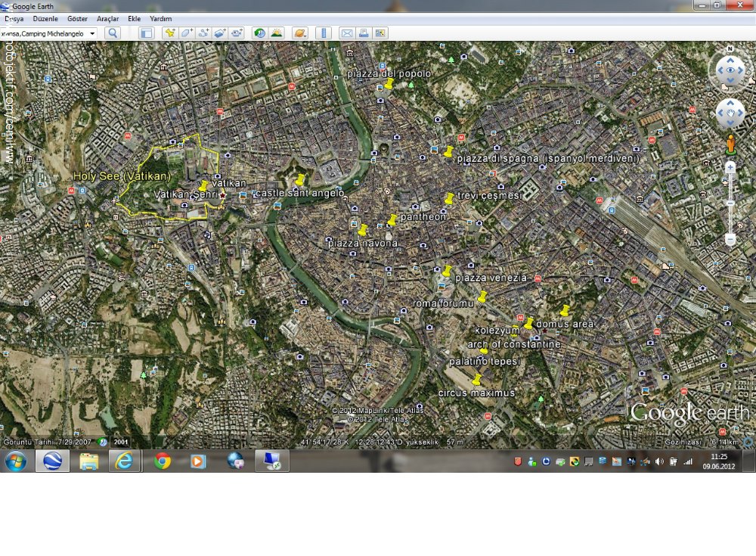Open Internet Explorer from the taskbar
756x556 pixels.
[x=124, y=461]
